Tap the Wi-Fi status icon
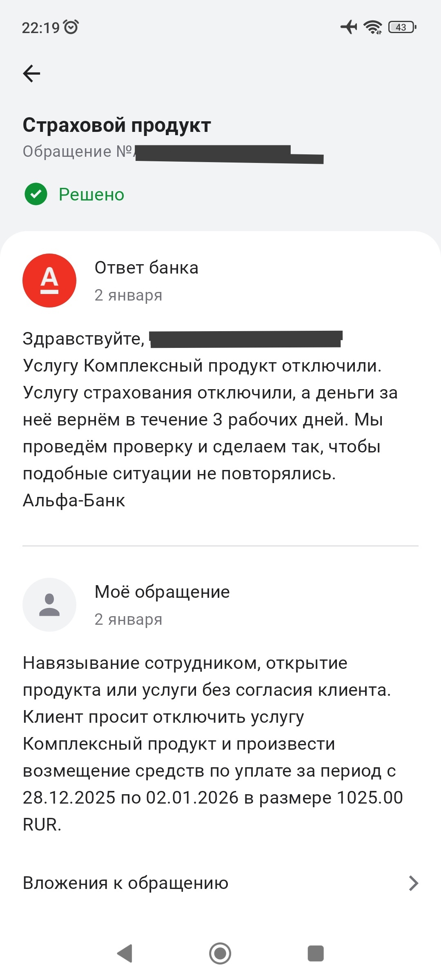This screenshot has width=441, height=980. coord(372,27)
